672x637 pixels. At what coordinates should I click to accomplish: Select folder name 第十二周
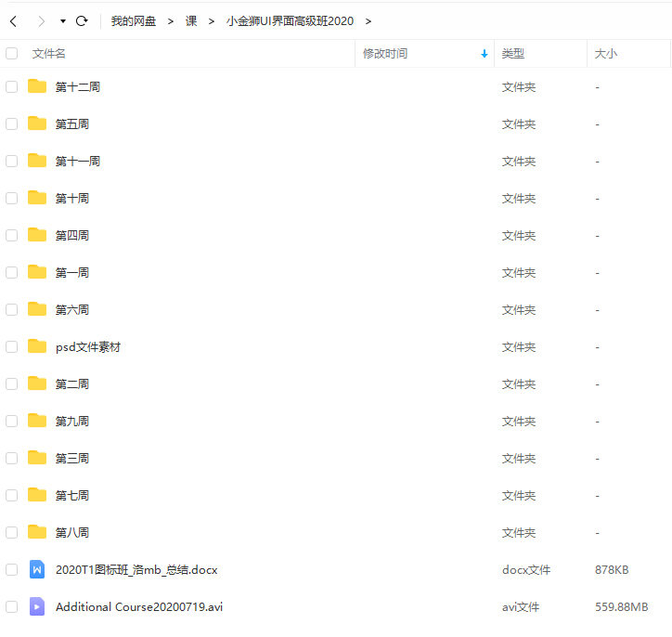78,87
